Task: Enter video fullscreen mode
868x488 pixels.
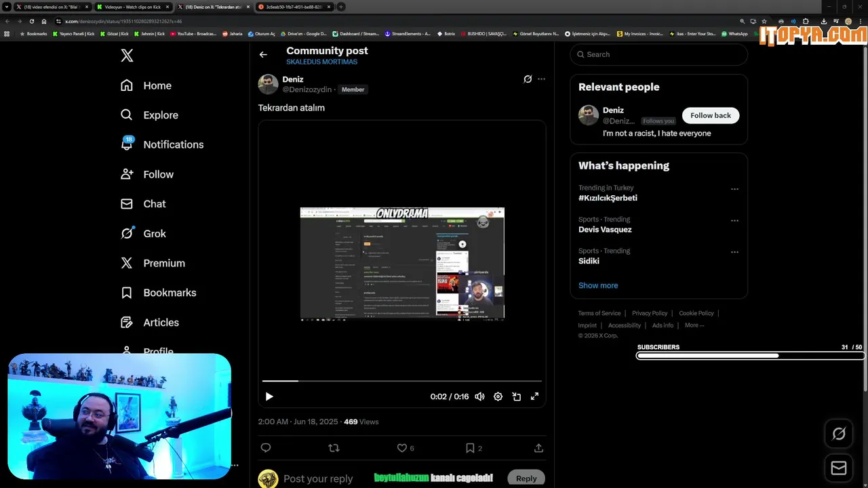Action: (534, 396)
